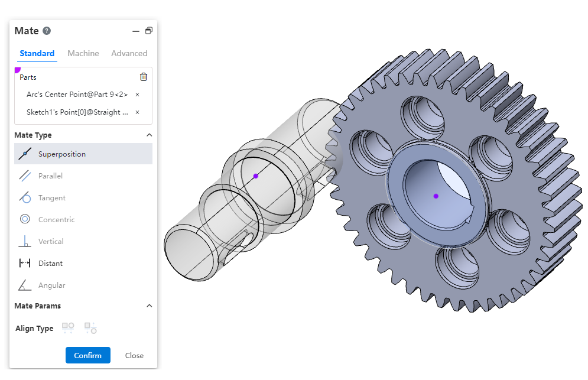Choose the Parallel mate type
This screenshot has height=380, width=588.
50,176
